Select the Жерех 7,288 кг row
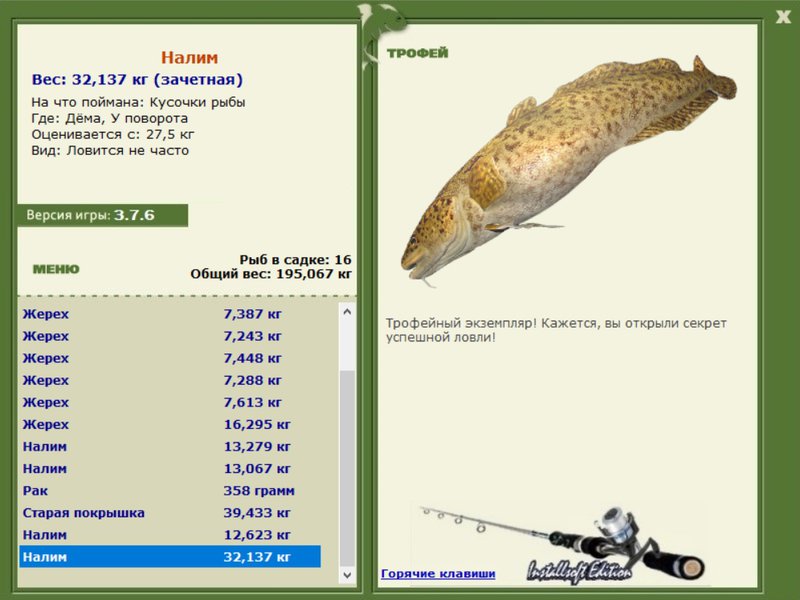 (x=170, y=380)
